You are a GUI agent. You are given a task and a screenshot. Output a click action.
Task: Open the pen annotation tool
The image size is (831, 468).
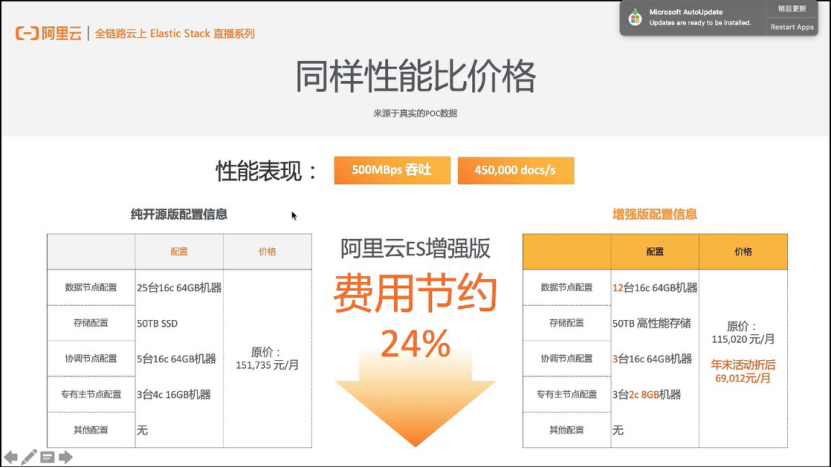coord(29,457)
